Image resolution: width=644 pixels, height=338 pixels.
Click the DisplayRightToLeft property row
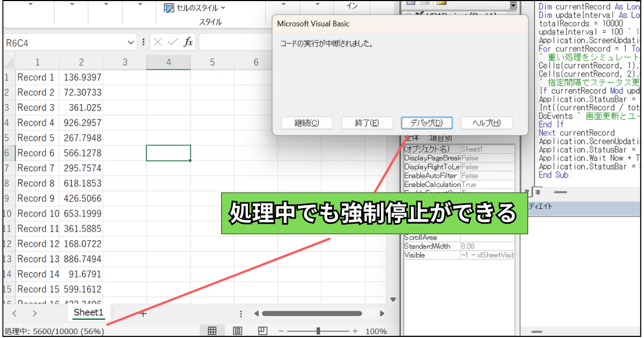(x=459, y=167)
